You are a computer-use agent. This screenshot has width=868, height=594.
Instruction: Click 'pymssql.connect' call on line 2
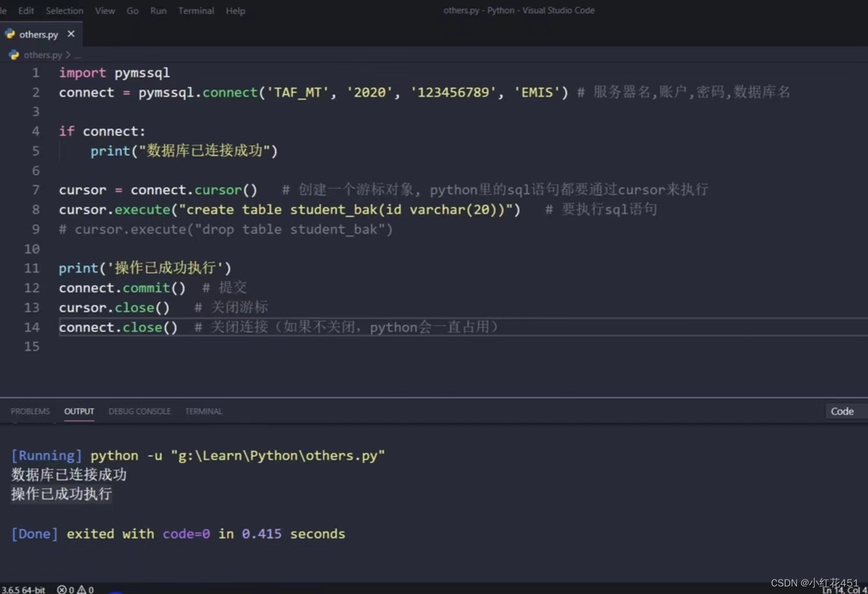(198, 92)
